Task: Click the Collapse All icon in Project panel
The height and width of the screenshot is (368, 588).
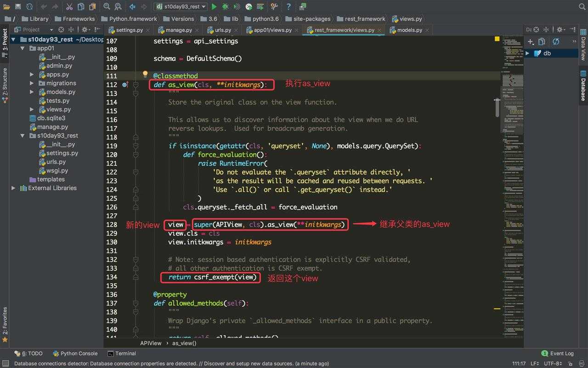Action: coord(71,29)
